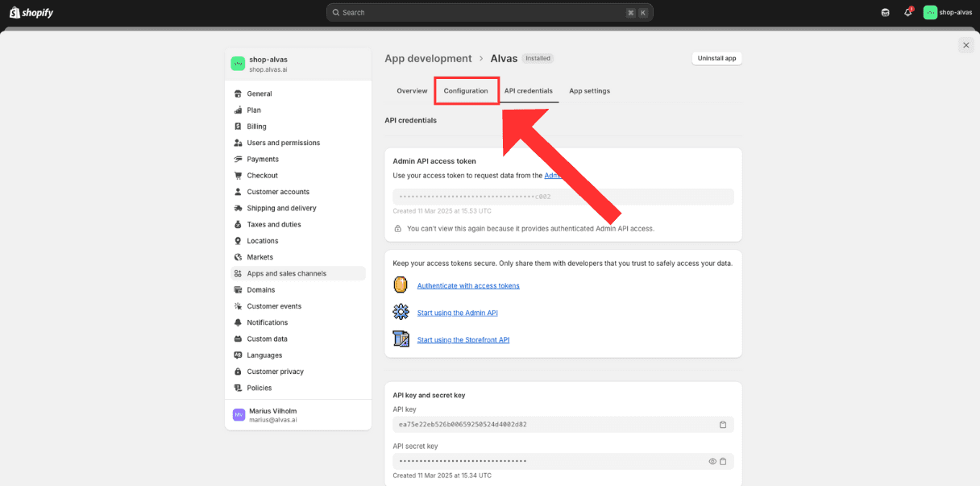Screen dimensions: 980x486
Task: Click the API key value field
Action: point(563,425)
